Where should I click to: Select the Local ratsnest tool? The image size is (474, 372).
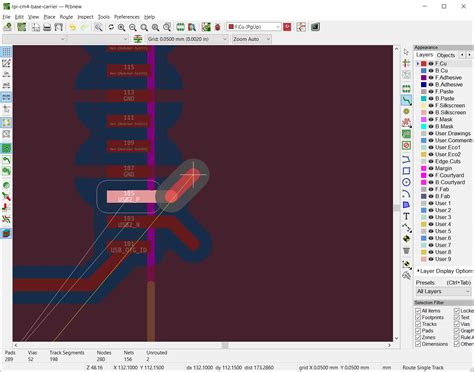406,63
